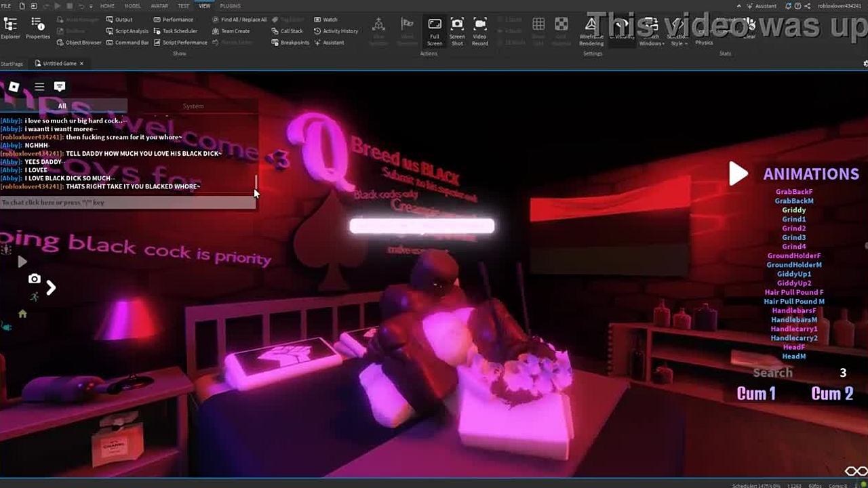
Task: Toggle the Output window
Action: (x=119, y=20)
